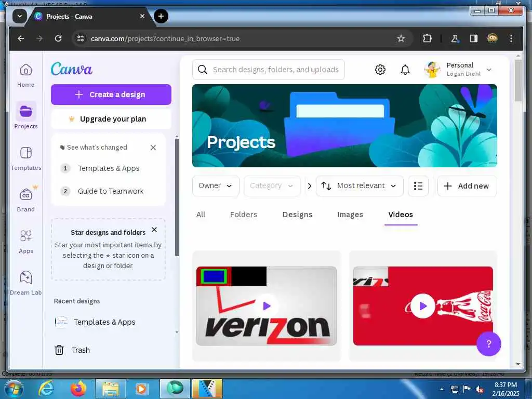The width and height of the screenshot is (532, 399).
Task: Open the Chrome three-dot menu
Action: (x=511, y=38)
